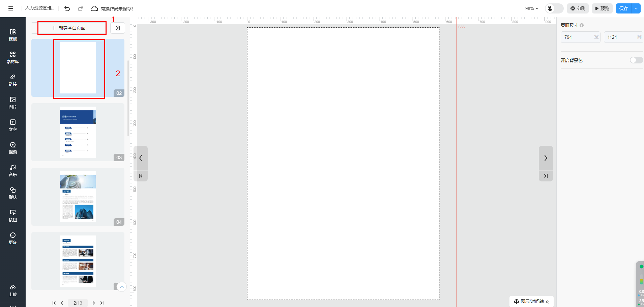Screen dimensions: 644x307
Task: Select the page 03 contents thumbnail
Action: pyautogui.click(x=78, y=132)
